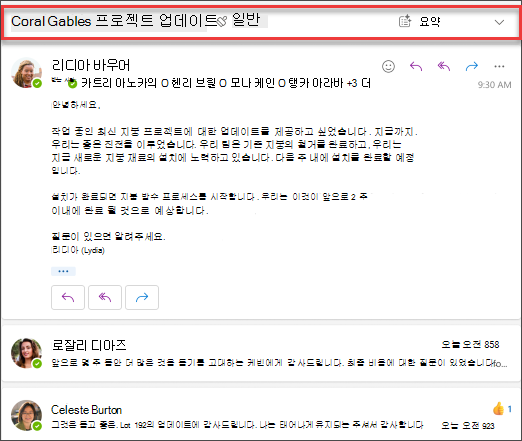Open the 요약 summary label
522x441 pixels.
pyautogui.click(x=430, y=22)
